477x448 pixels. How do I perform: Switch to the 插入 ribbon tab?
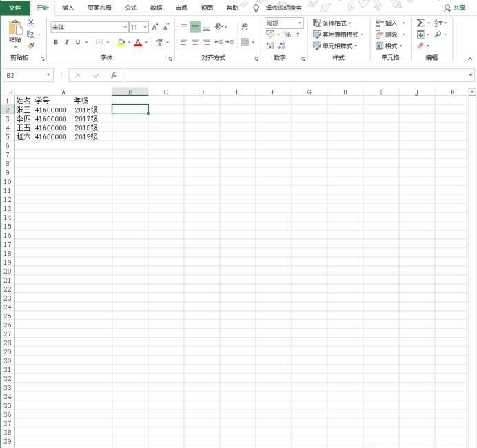tap(68, 8)
